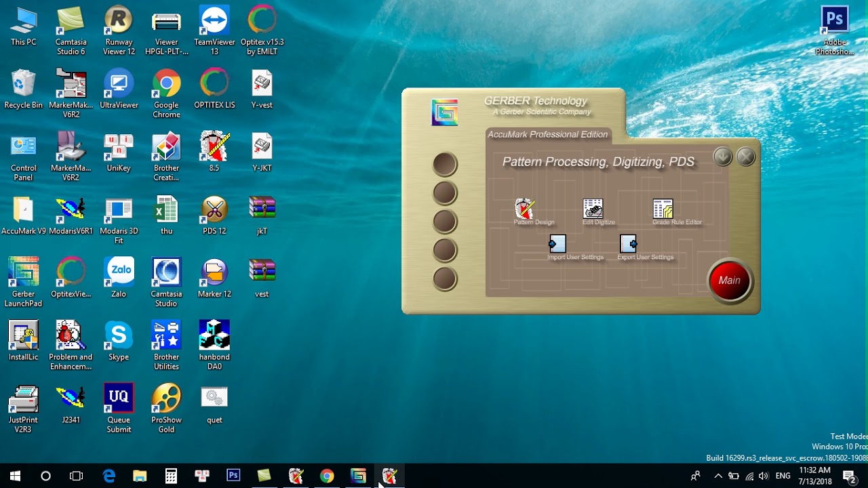868x488 pixels.
Task: Open the Action Center notifications
Action: tap(850, 476)
